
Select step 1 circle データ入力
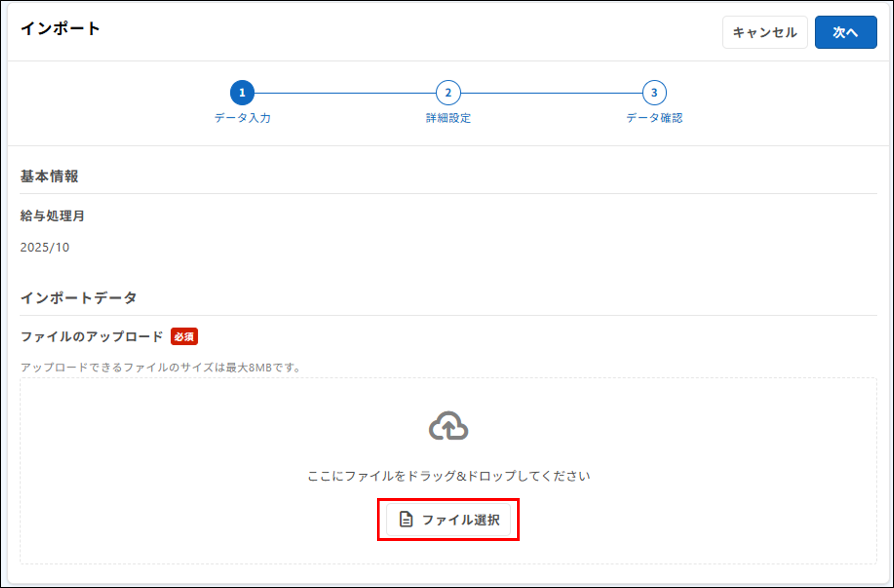click(242, 92)
